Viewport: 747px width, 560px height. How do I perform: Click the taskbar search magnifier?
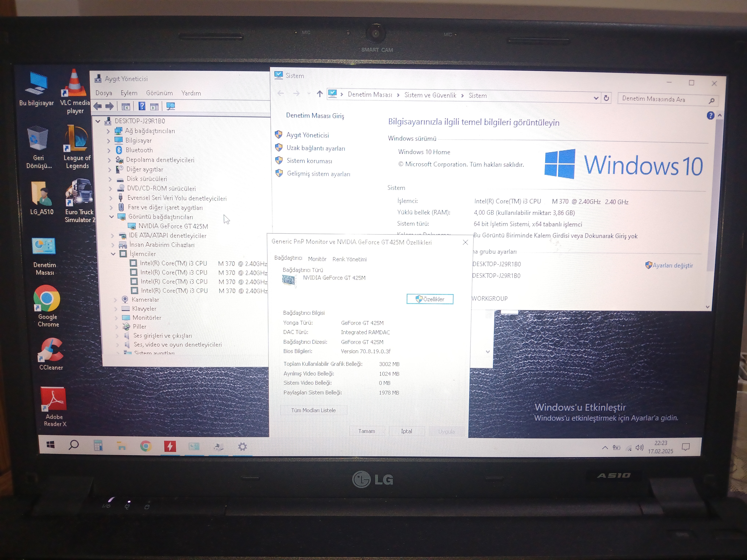pyautogui.click(x=73, y=445)
